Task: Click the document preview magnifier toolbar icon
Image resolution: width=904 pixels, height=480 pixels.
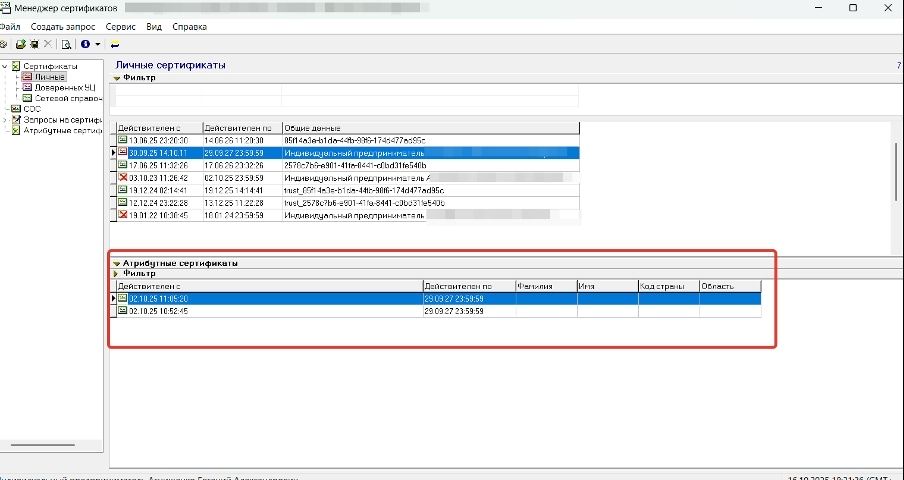Action: click(x=67, y=45)
